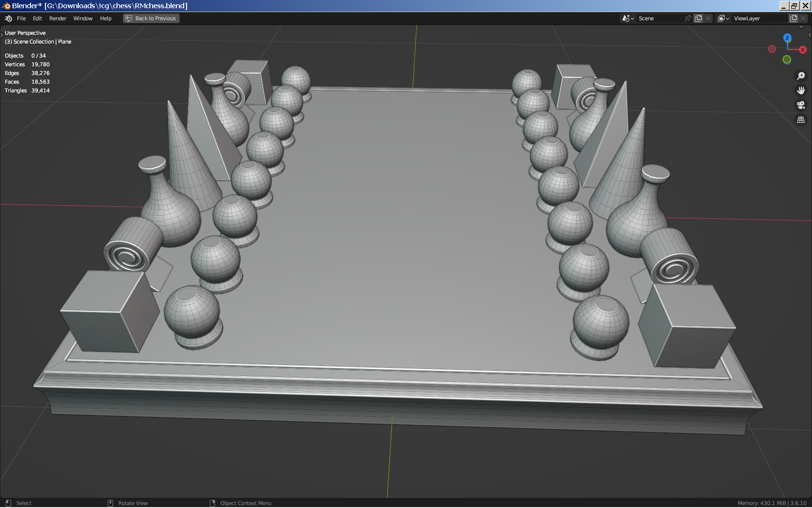Click the add view layer icon
Viewport: 812px width, 508px height.
click(x=794, y=18)
